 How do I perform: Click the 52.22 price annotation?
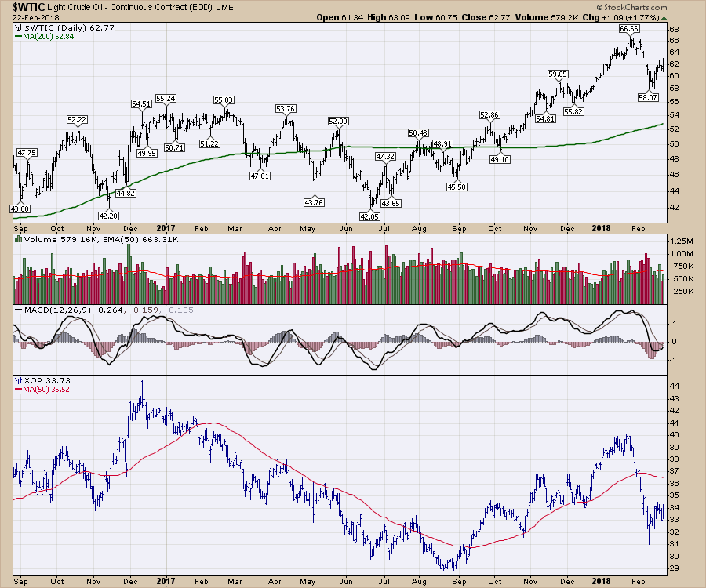point(77,120)
